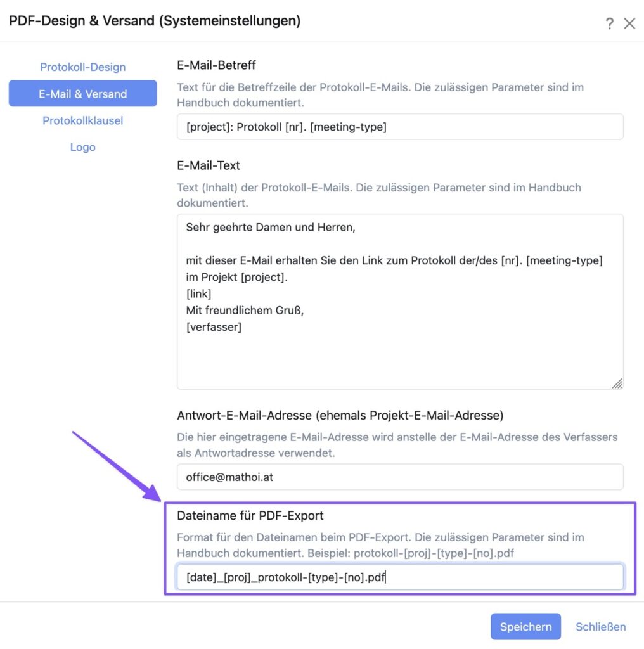Close the PDF-Design & Versand dialog

coord(629,23)
